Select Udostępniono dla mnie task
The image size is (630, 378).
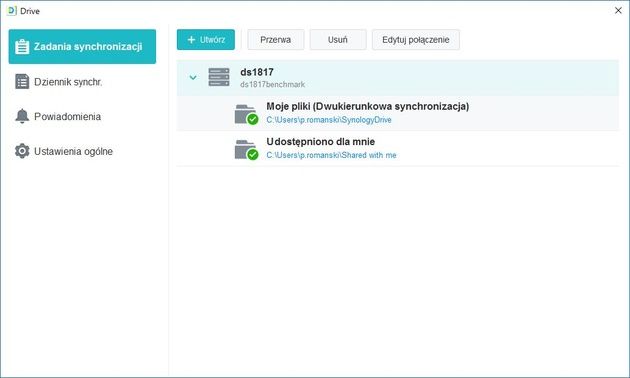click(398, 148)
